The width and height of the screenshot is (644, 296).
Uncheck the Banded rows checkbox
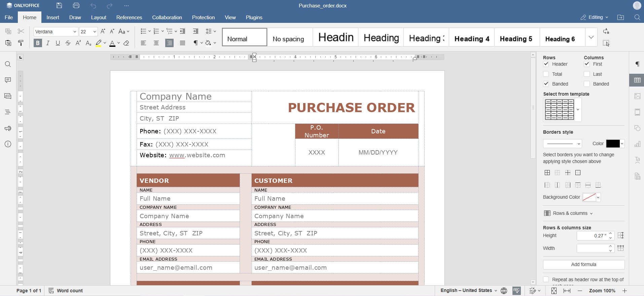coord(546,84)
